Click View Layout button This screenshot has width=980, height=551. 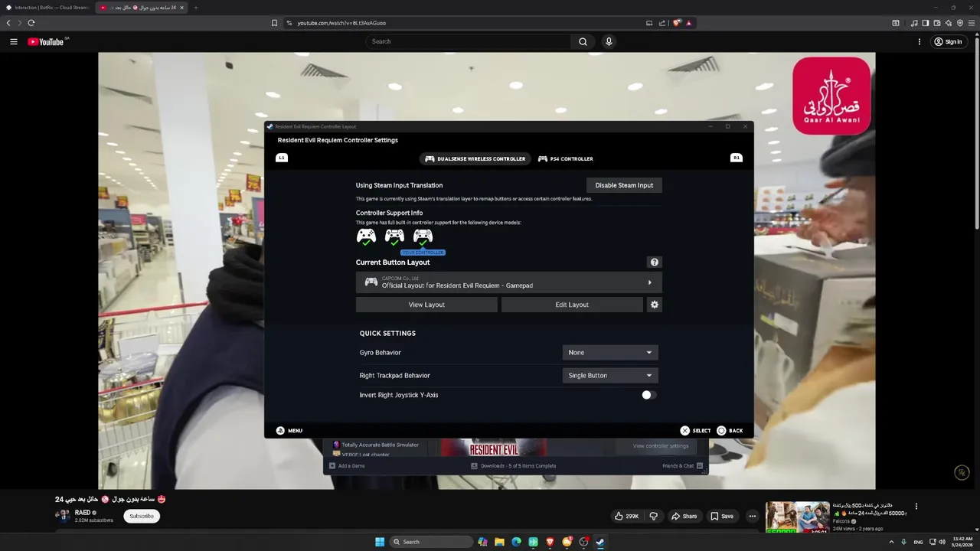click(x=426, y=305)
